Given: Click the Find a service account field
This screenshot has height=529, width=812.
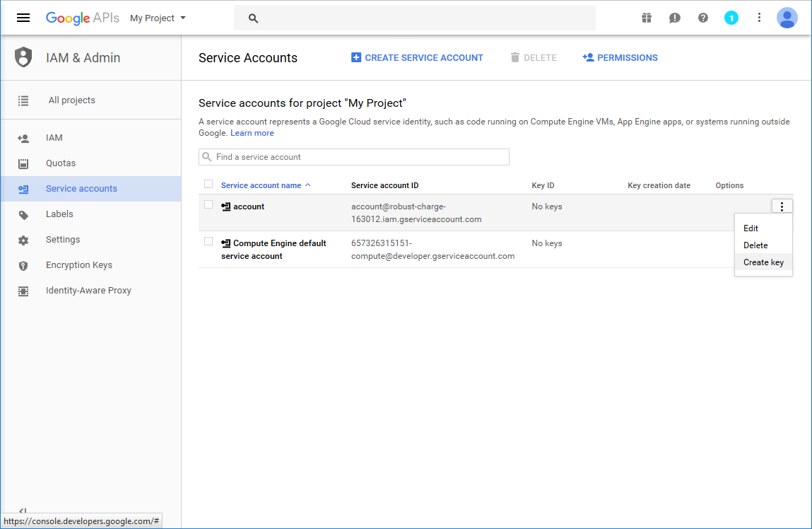Looking at the screenshot, I should click(x=354, y=157).
